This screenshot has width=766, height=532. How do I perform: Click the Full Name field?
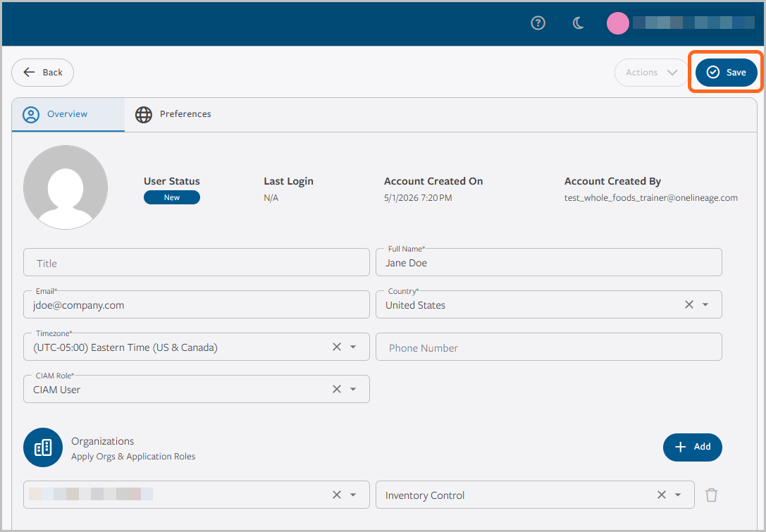pyautogui.click(x=549, y=262)
